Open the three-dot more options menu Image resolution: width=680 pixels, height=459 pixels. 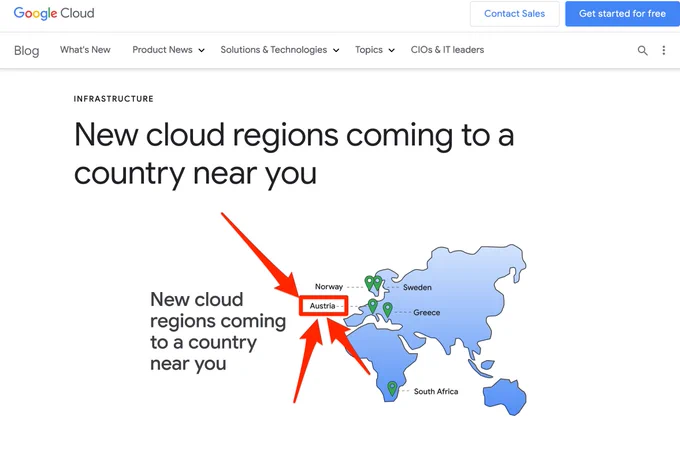coord(664,50)
